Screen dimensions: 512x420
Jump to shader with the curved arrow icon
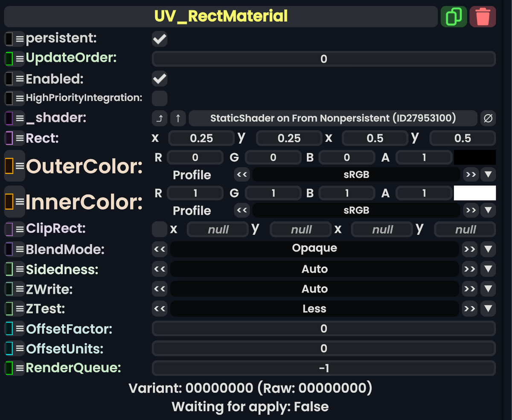(159, 118)
